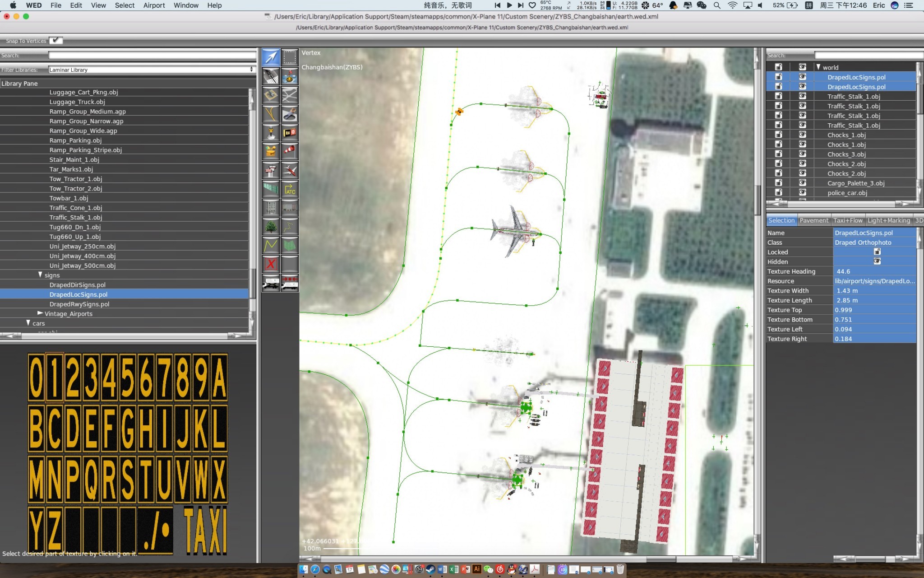Screen dimensions: 924x578
Task: Pick the Hole cutting tool
Action: point(290,114)
